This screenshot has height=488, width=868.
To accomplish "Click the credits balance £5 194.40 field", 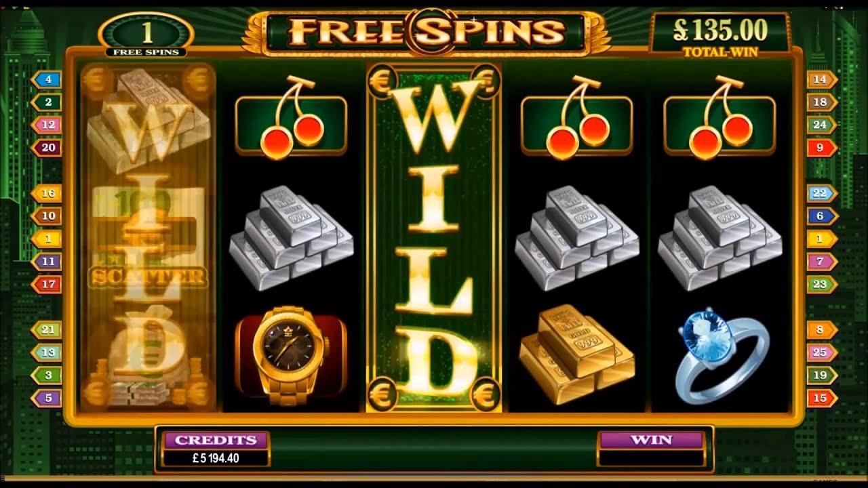I will click(x=216, y=458).
